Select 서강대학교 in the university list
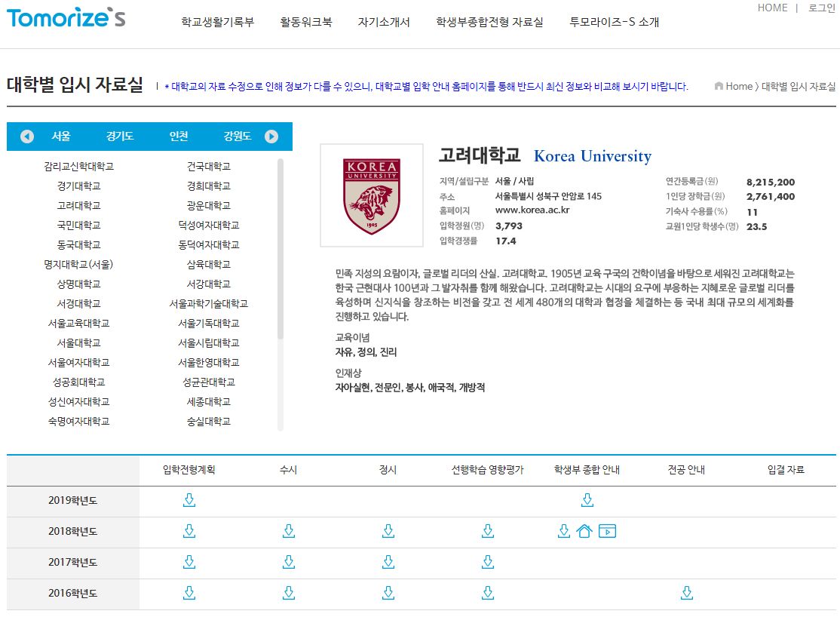 tap(208, 284)
